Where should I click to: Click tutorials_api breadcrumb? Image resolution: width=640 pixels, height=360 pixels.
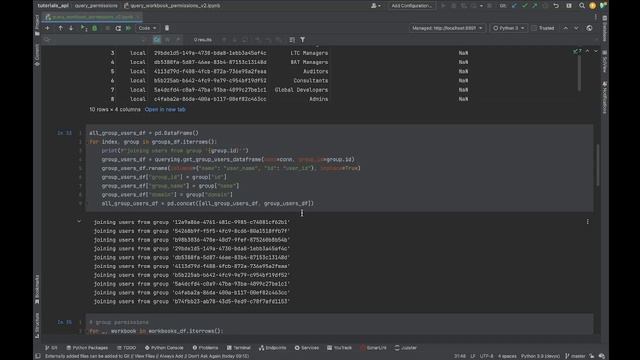[x=53, y=6]
